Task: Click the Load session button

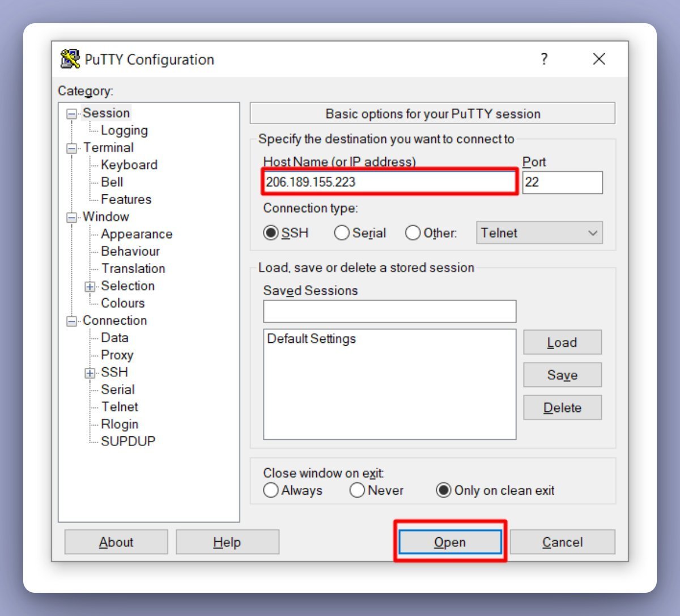Action: click(x=562, y=342)
